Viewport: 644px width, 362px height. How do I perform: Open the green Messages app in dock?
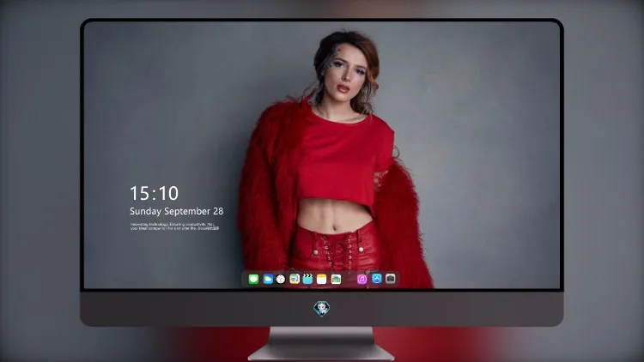point(253,279)
